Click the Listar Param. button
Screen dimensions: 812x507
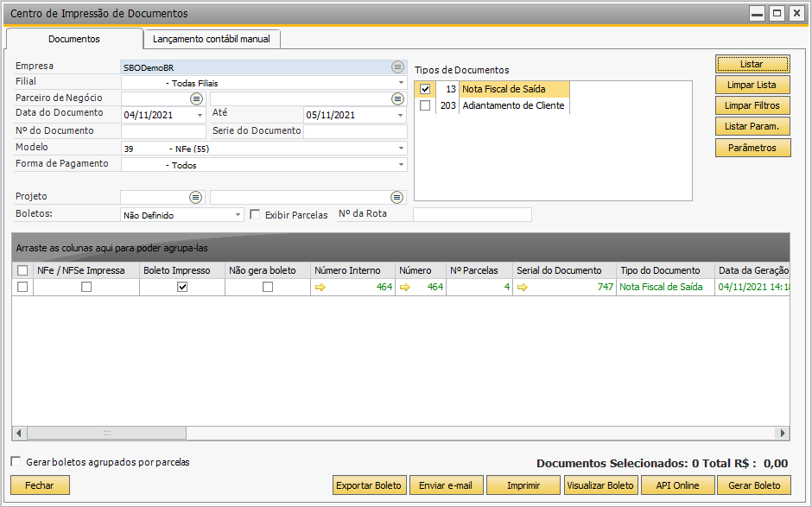752,126
